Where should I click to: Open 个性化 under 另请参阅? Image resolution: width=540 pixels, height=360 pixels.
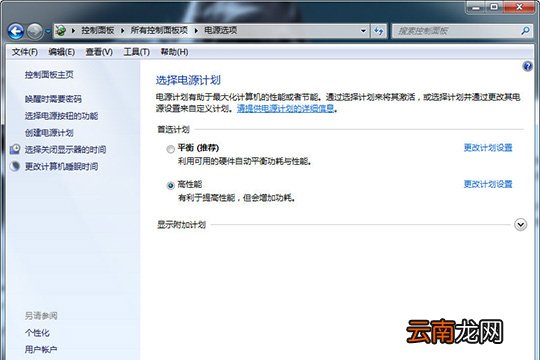(37, 333)
